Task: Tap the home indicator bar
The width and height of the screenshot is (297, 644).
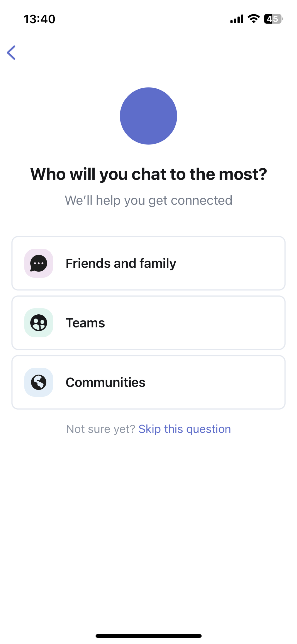Action: click(148, 636)
